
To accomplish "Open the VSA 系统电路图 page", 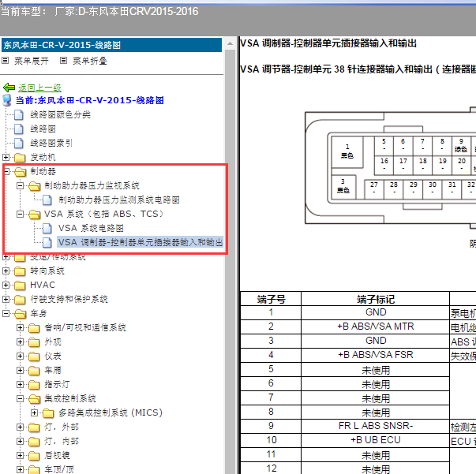I will click(x=91, y=228).
